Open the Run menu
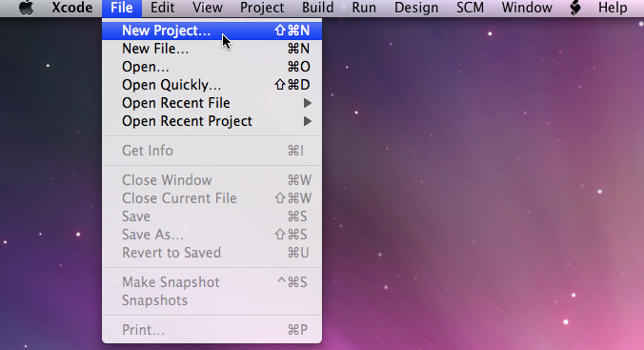The width and height of the screenshot is (644, 350). coord(364,8)
